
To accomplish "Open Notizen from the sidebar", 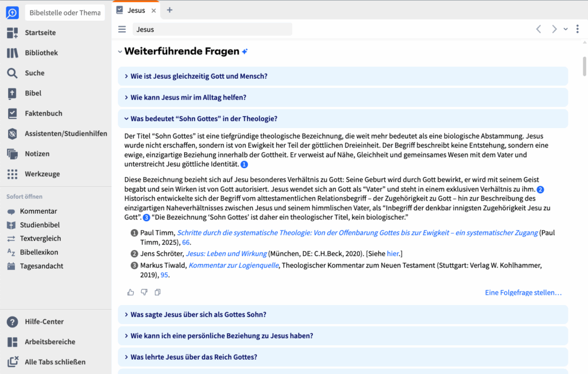I will [37, 154].
